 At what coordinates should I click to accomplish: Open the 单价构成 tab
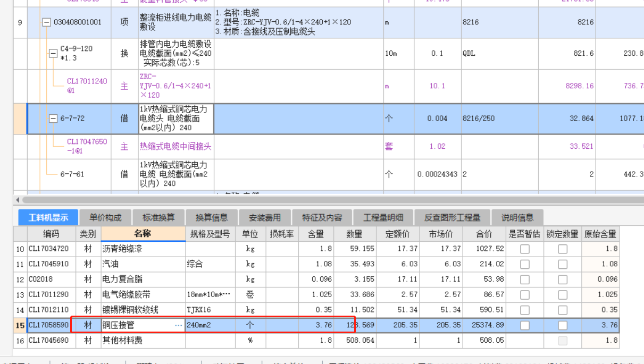(x=105, y=217)
